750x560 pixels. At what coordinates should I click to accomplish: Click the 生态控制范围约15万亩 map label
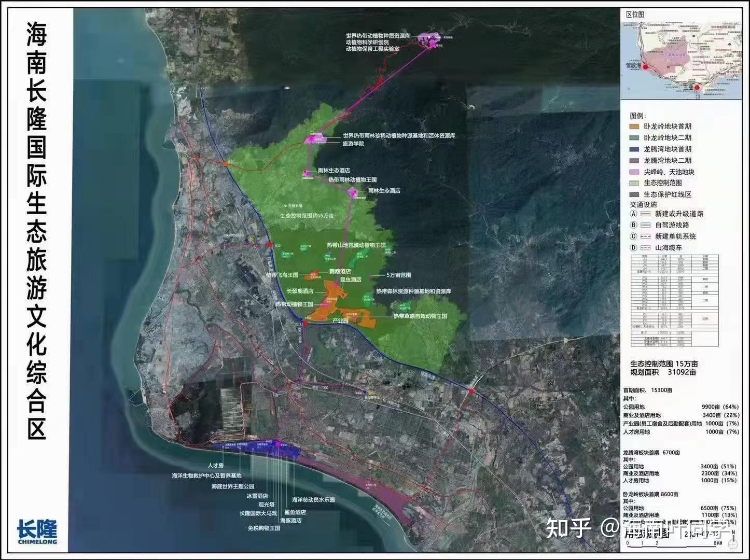point(307,215)
